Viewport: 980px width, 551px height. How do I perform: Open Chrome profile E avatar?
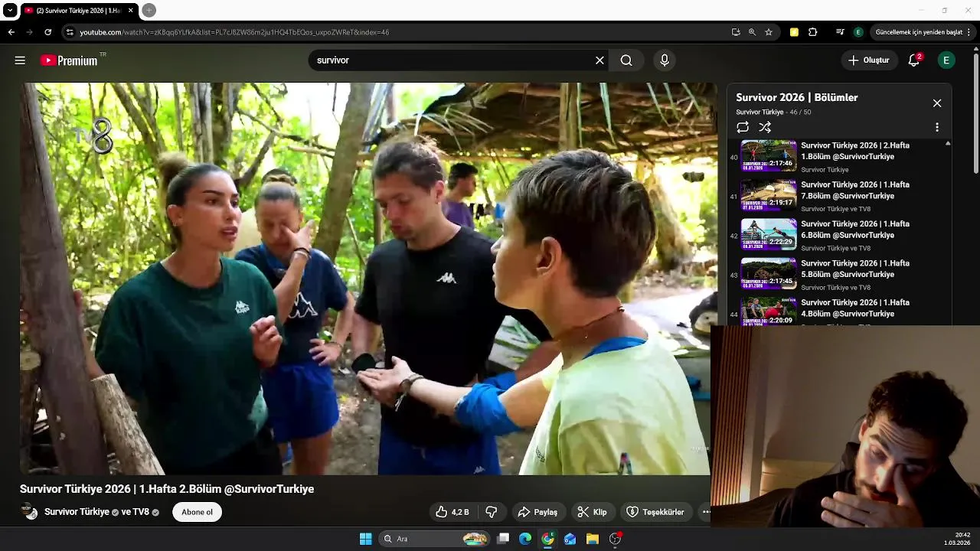(858, 32)
